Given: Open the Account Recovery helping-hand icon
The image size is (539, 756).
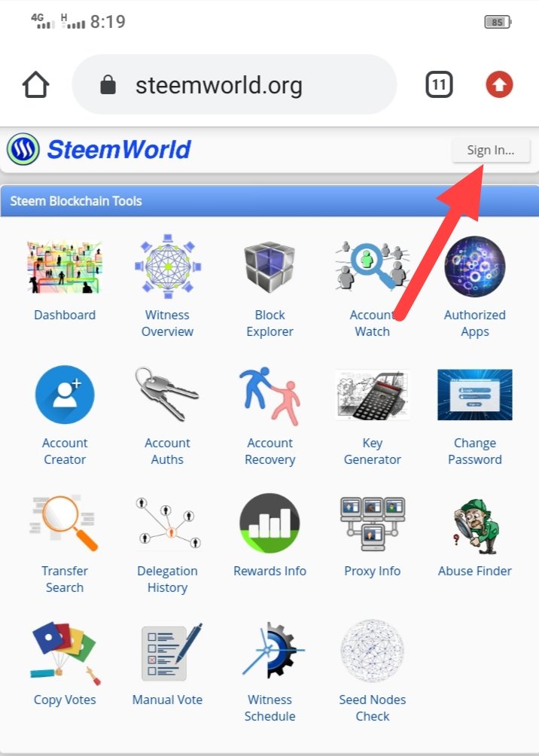Looking at the screenshot, I should tap(269, 396).
